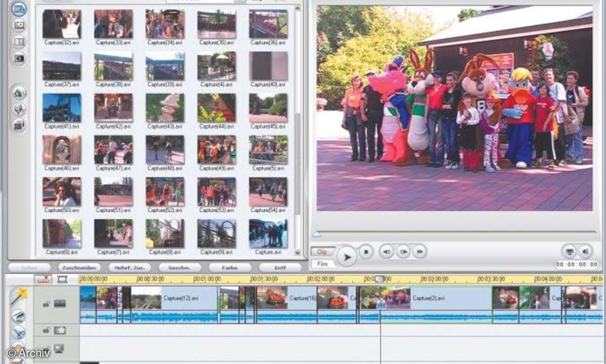Open the video media library icon
The image size is (606, 364).
tap(19, 9)
